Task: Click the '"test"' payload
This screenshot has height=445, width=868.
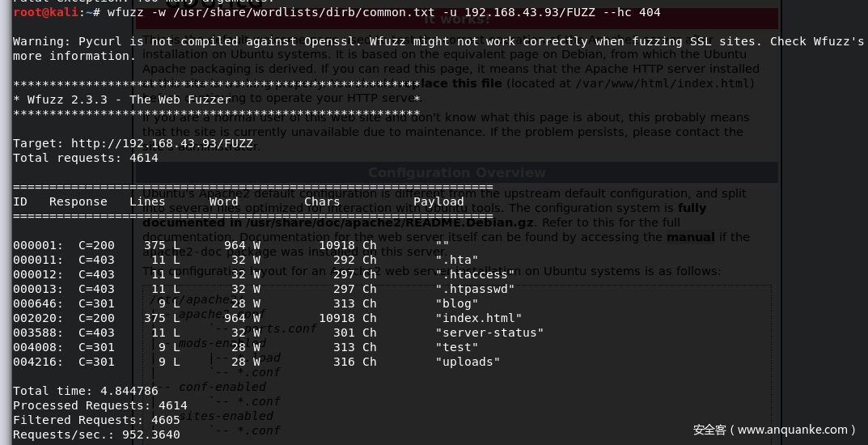Action: tap(457, 347)
